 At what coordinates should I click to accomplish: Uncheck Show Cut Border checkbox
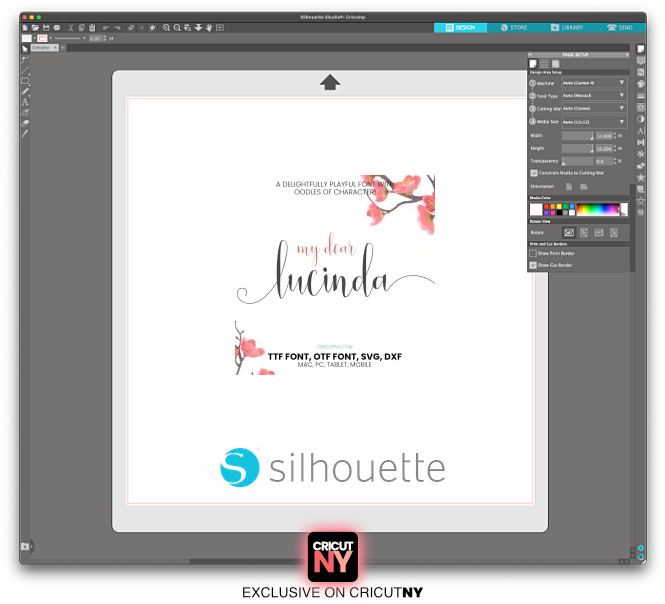click(x=533, y=265)
